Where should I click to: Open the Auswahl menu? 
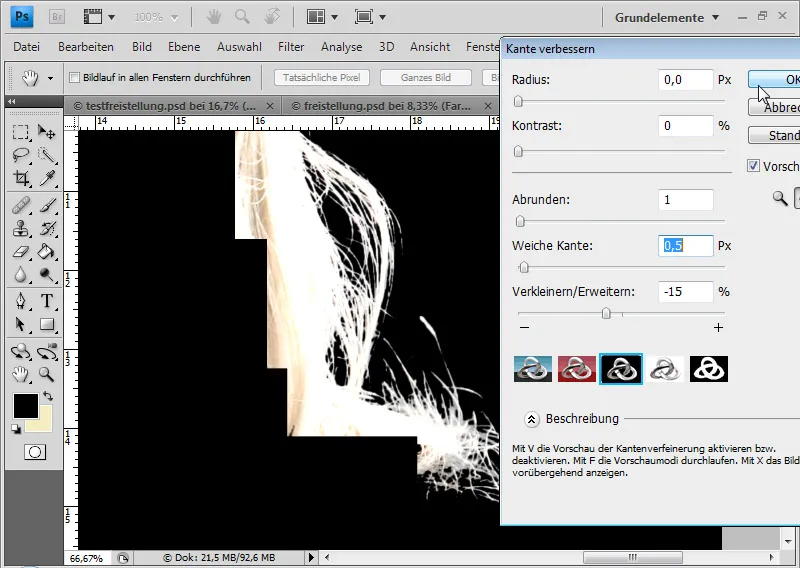[239, 47]
